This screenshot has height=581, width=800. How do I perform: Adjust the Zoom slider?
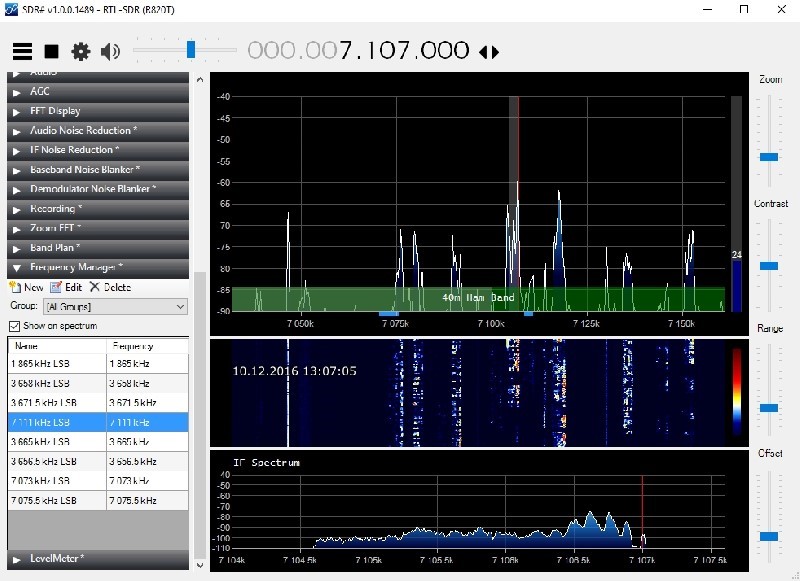pyautogui.click(x=769, y=157)
